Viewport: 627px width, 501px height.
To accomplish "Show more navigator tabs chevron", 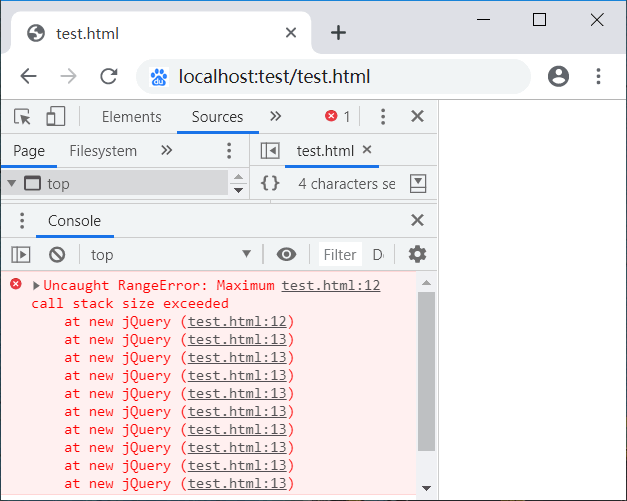I will point(166,150).
